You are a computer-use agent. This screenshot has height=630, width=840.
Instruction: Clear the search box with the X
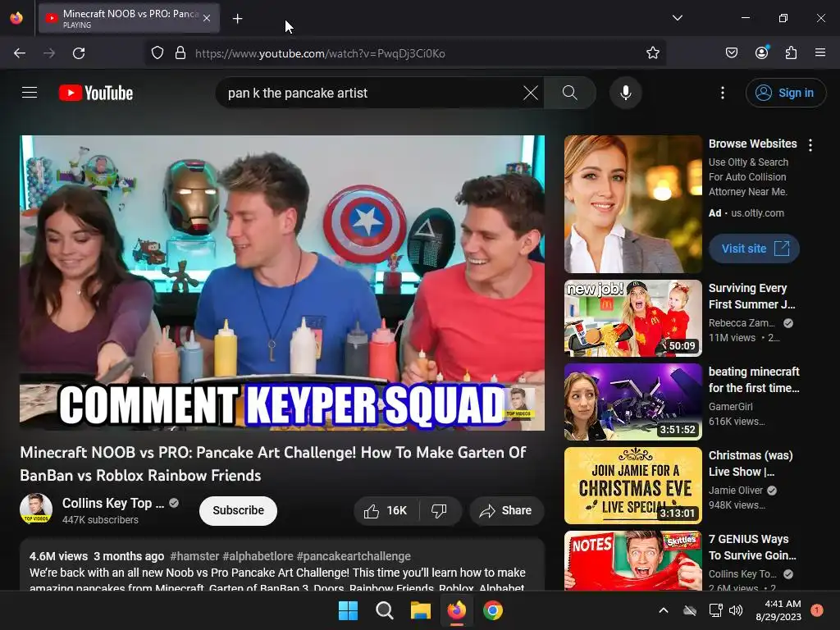[x=531, y=93]
